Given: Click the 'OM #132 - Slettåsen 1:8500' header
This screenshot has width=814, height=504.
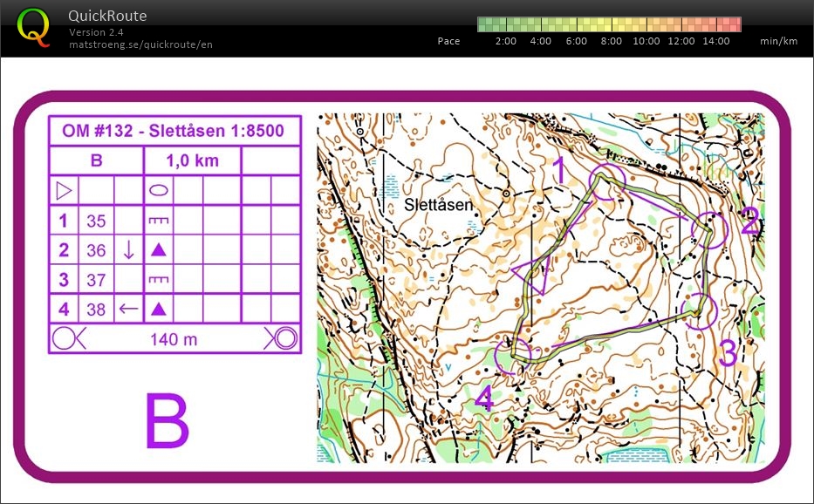Looking at the screenshot, I should pos(173,132).
